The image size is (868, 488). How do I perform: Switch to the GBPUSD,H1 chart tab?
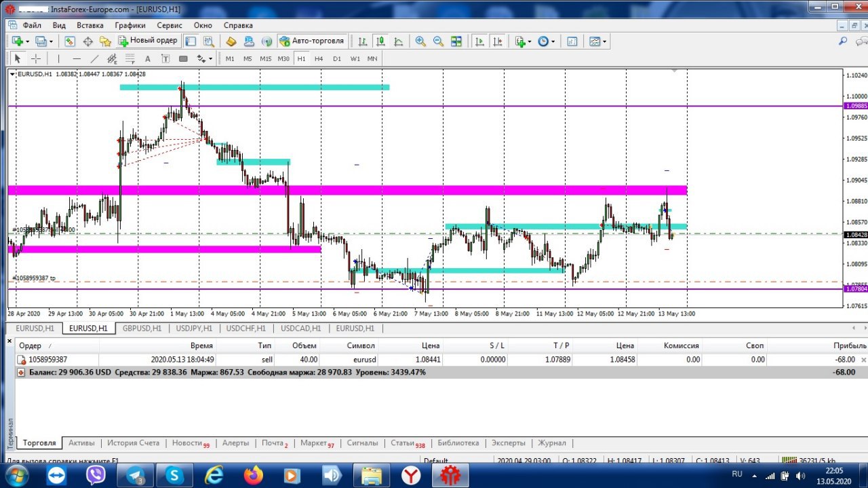[x=142, y=329]
